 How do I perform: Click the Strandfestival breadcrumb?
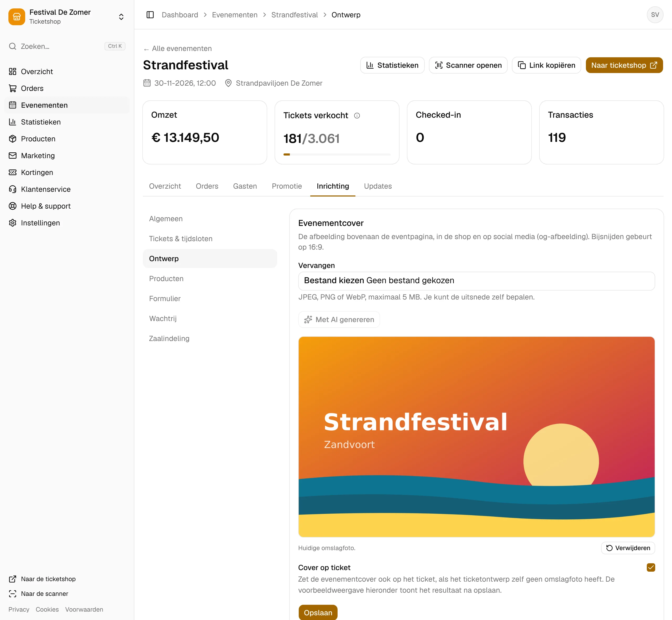tap(294, 15)
